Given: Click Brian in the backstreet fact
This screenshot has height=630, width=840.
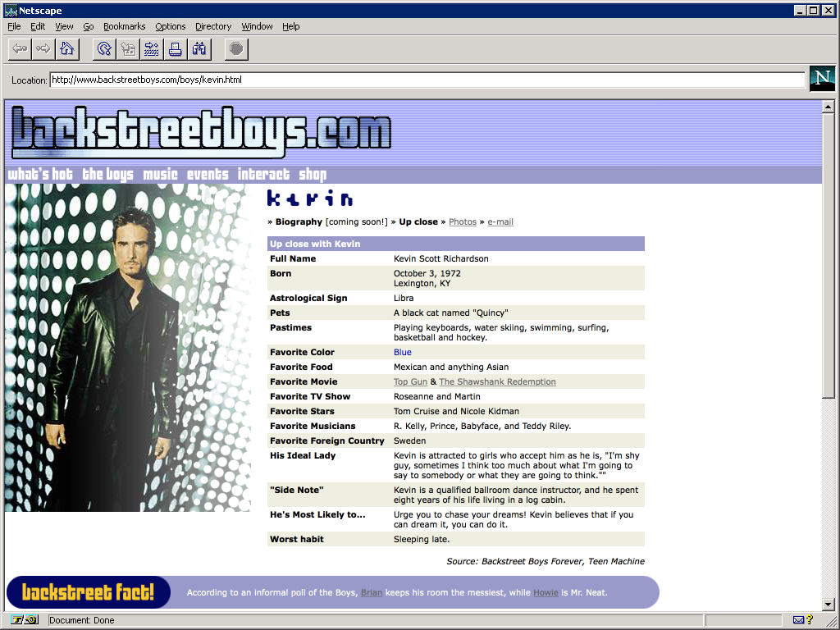Looking at the screenshot, I should 371,592.
